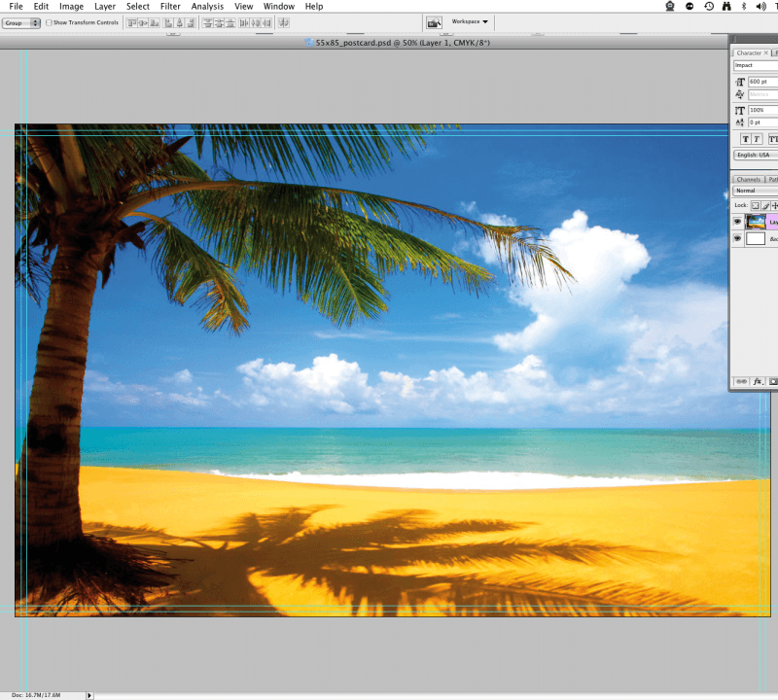Open the Group auto-select dropdown

pyautogui.click(x=20, y=22)
